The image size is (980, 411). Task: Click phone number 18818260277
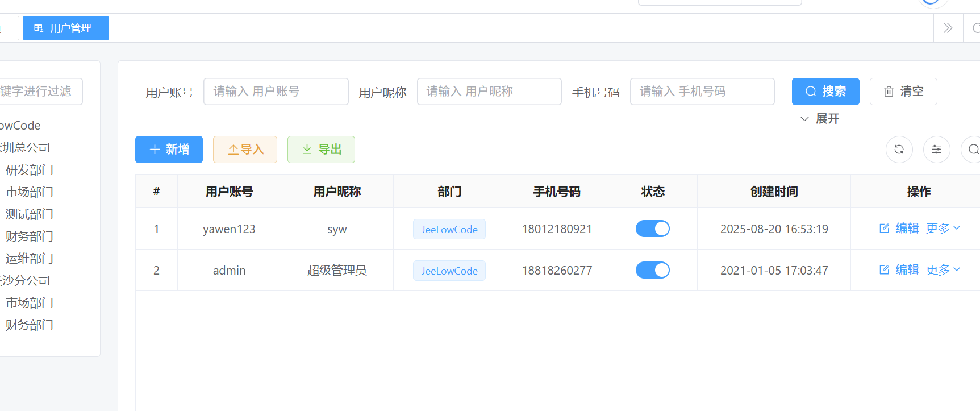557,271
